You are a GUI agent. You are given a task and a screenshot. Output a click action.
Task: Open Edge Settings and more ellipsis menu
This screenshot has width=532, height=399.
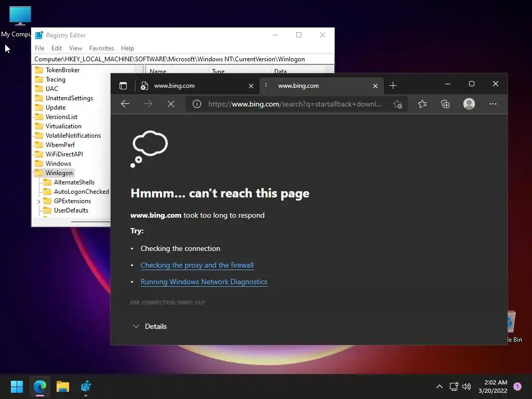click(x=493, y=104)
